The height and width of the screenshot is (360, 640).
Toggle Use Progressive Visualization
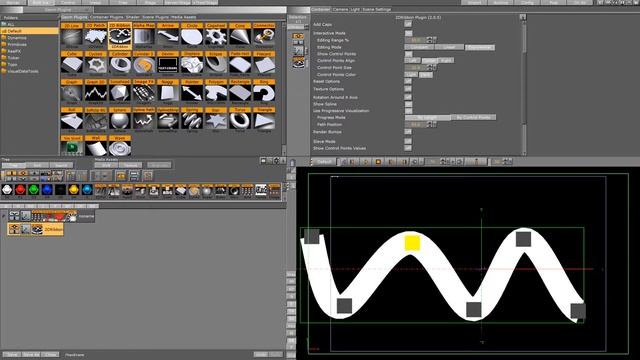pyautogui.click(x=408, y=111)
